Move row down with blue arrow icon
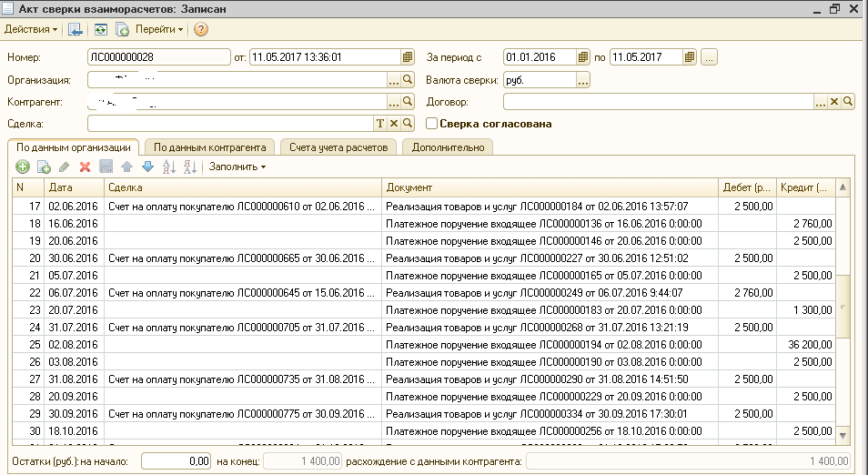Image resolution: width=868 pixels, height=475 pixels. (147, 167)
